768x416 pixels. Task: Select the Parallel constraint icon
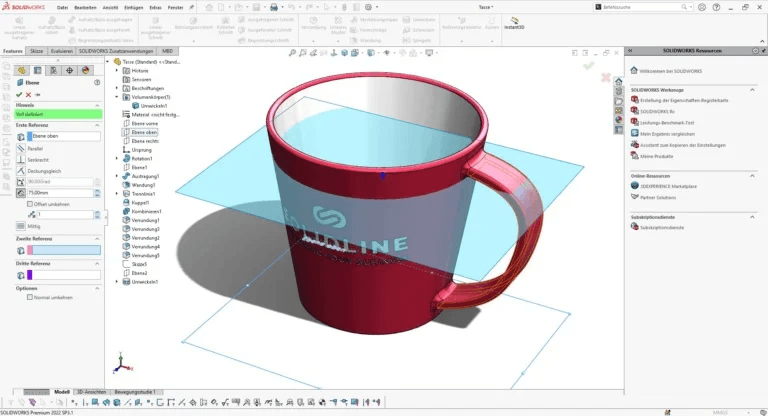[x=21, y=149]
